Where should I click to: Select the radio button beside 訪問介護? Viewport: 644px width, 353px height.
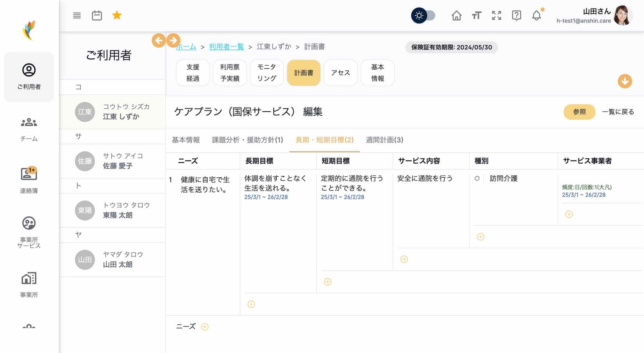click(477, 179)
